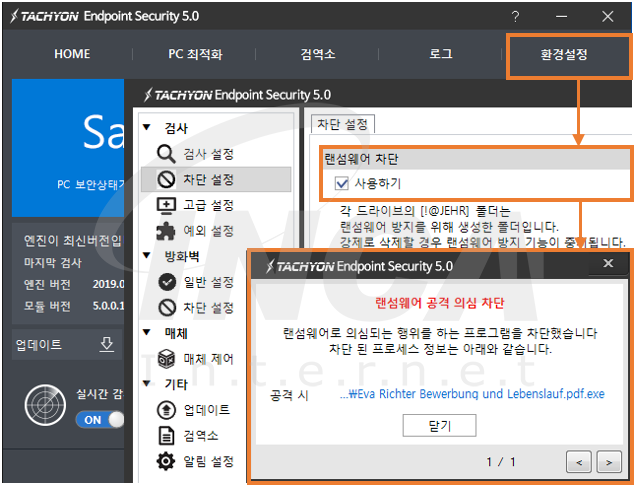Select 예외 설정 text in tree
This screenshot has width=636, height=488.
(208, 231)
